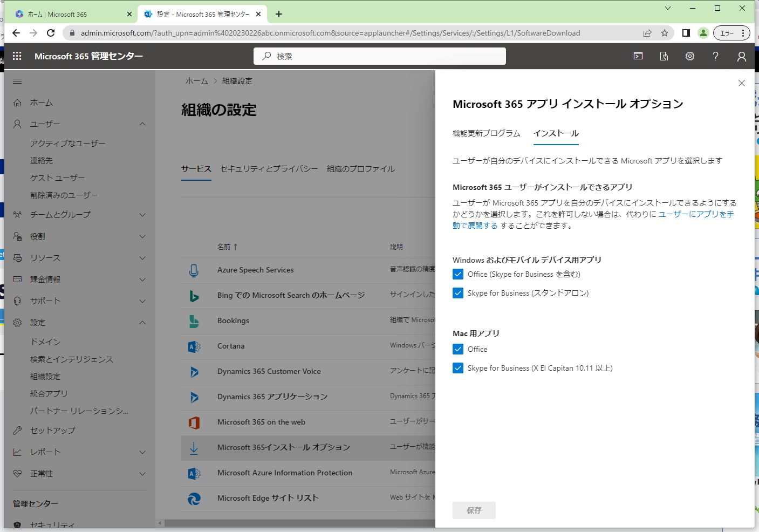Click the document icon next to Cloud Shell

664,56
